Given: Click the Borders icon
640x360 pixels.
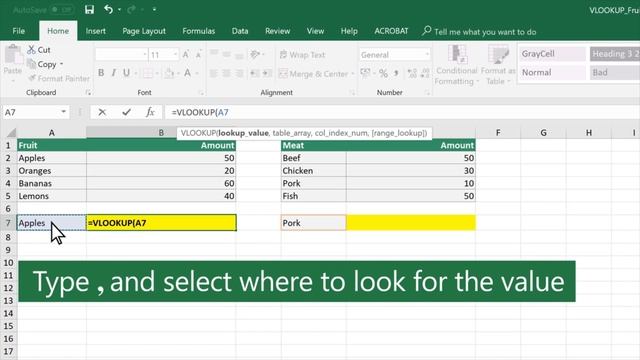Looking at the screenshot, I should tap(148, 73).
